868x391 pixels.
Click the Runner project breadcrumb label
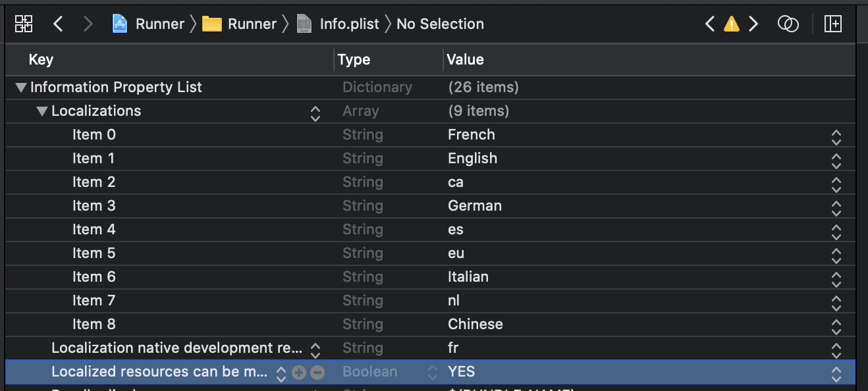160,24
